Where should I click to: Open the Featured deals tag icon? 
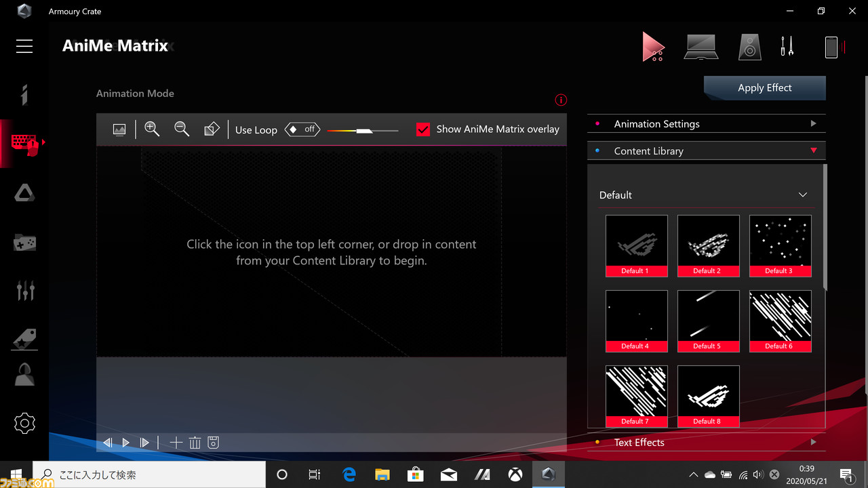point(24,339)
